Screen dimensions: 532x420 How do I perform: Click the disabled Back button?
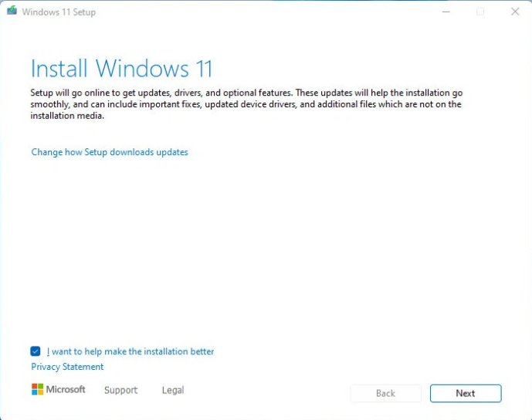(x=385, y=393)
